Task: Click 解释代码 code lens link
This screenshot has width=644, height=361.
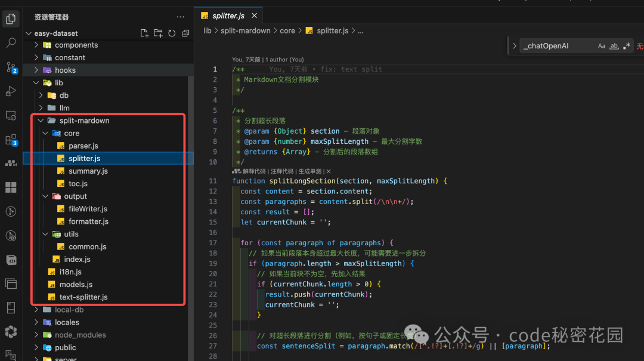Action: click(x=254, y=171)
